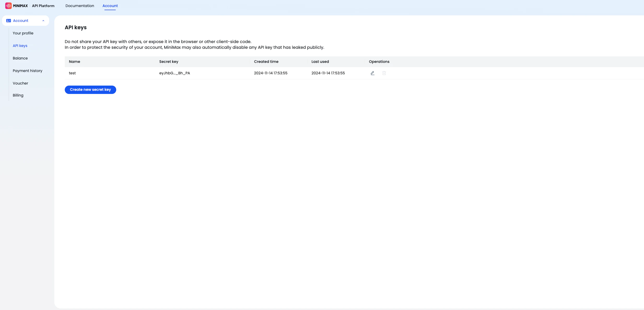The image size is (644, 310).
Task: Click the delete trash icon for the test key
Action: pos(384,73)
